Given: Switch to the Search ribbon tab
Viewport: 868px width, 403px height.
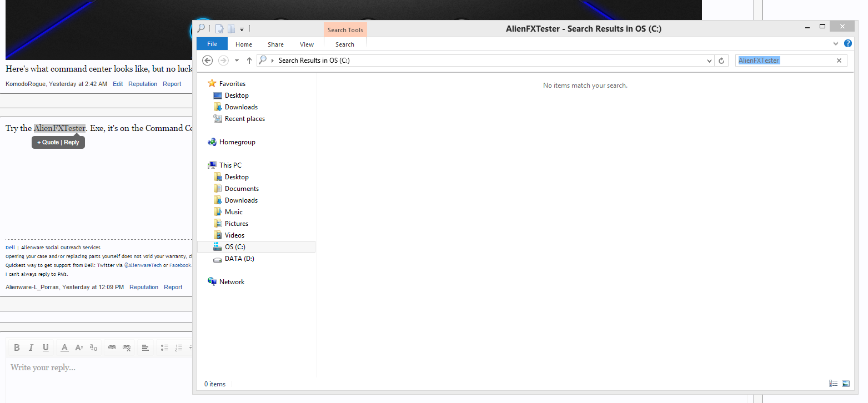Looking at the screenshot, I should pyautogui.click(x=345, y=44).
